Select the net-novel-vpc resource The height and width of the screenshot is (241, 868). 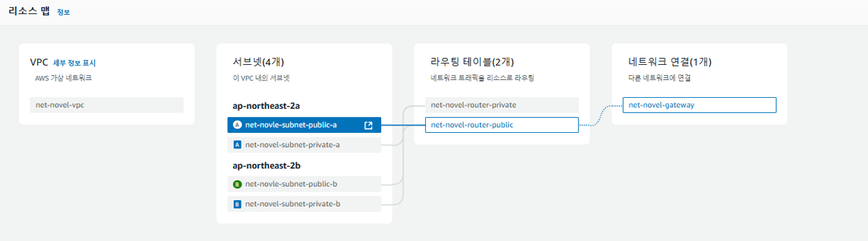[x=107, y=105]
